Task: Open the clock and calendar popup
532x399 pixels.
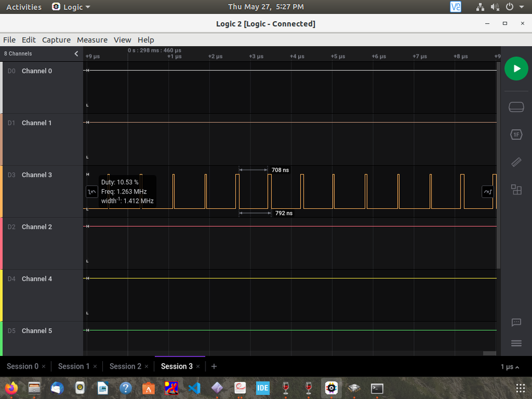Action: 266,7
